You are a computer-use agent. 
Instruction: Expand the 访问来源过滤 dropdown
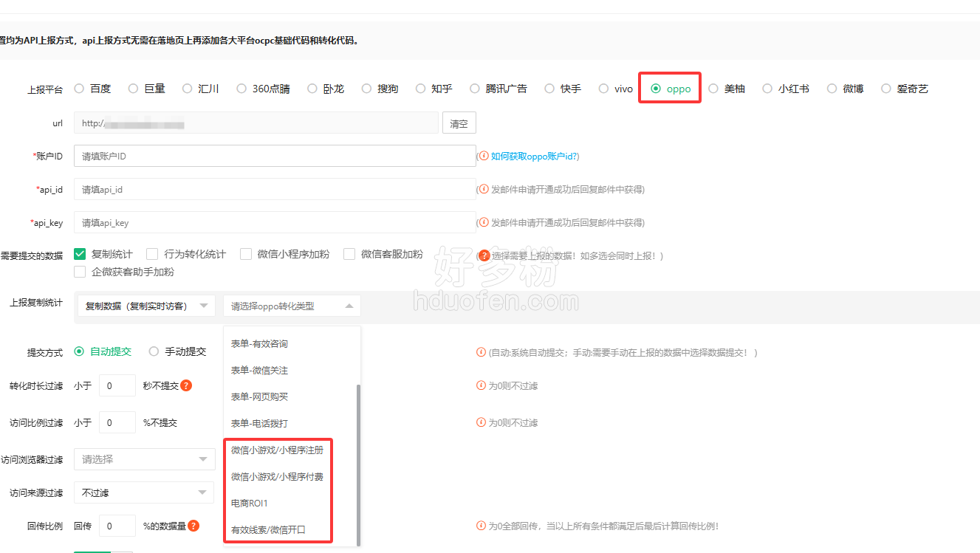[x=144, y=492]
